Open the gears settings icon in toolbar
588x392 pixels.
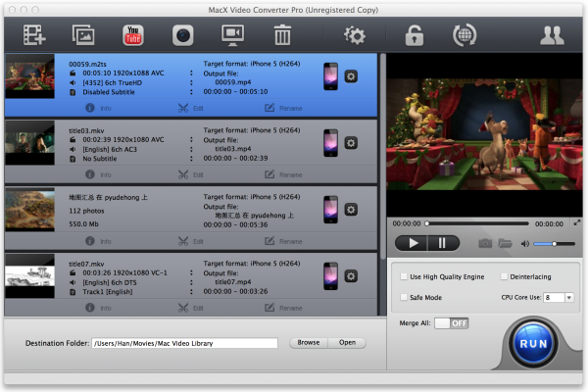click(x=355, y=35)
